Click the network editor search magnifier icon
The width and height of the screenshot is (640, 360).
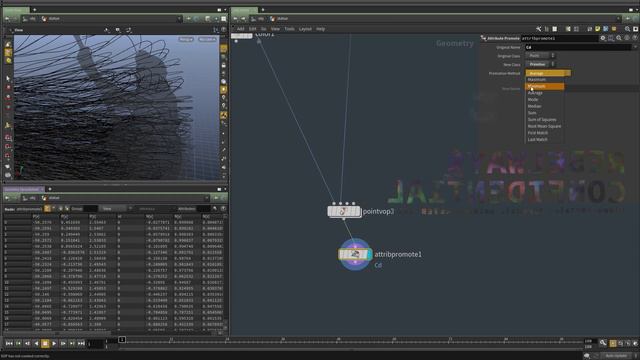pyautogui.click(x=627, y=29)
